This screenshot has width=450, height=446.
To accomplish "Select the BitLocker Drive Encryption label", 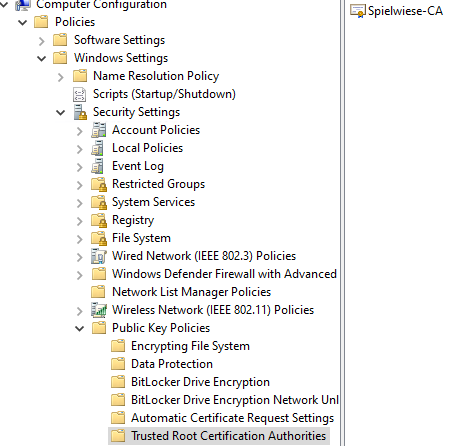I will (200, 382).
